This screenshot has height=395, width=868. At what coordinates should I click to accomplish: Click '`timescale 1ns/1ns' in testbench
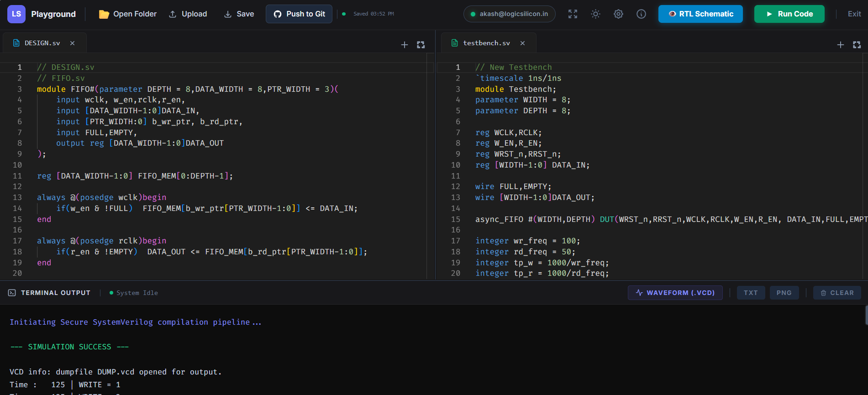pyautogui.click(x=518, y=78)
